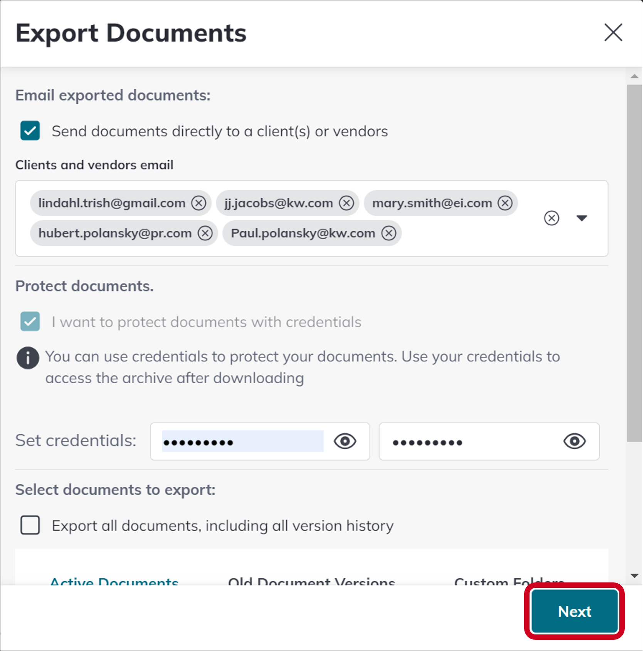Click 'Send documents directly to a client(s)' label
Viewport: 644px width, 651px height.
click(x=220, y=131)
